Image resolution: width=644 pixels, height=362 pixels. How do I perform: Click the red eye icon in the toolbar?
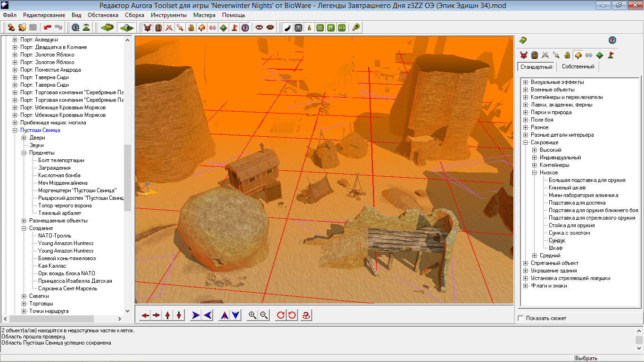pos(259,28)
